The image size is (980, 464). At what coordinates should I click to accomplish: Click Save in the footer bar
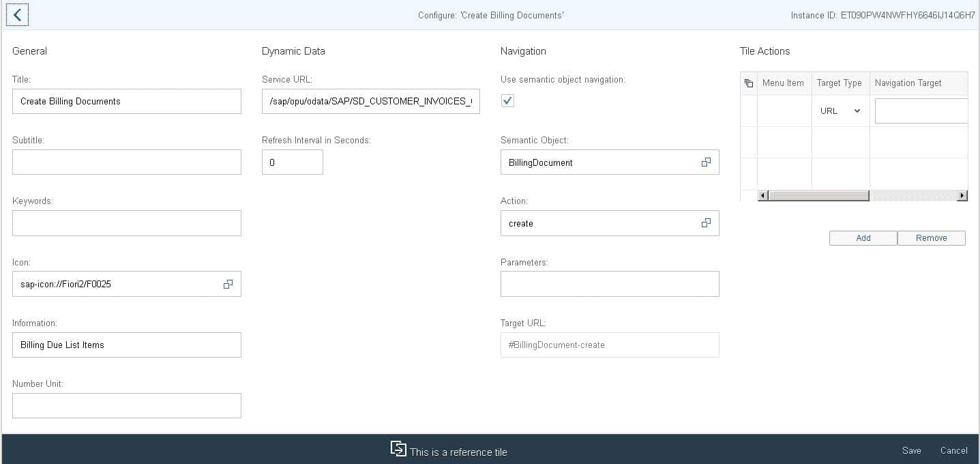coord(911,450)
